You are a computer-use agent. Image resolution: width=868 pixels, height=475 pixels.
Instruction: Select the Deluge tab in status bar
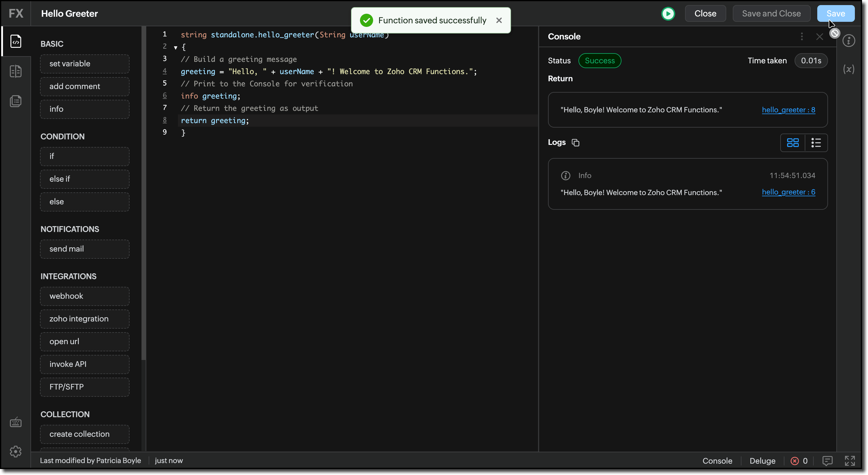(762, 461)
